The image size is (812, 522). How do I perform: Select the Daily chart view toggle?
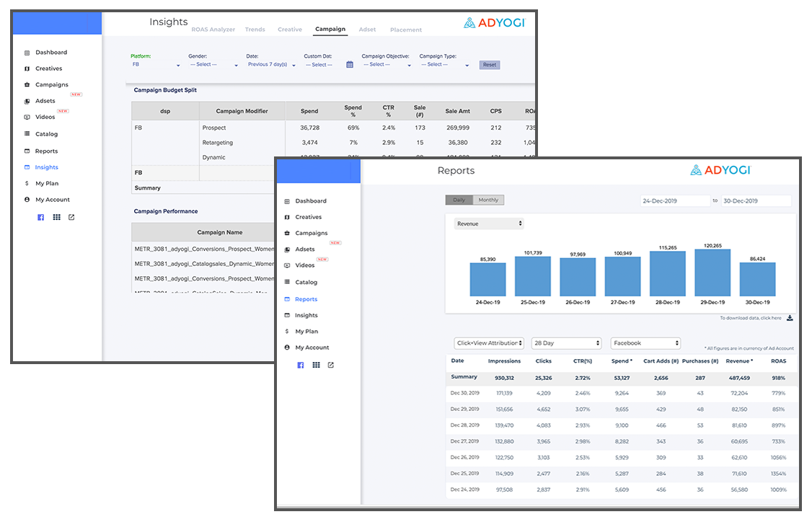(459, 200)
